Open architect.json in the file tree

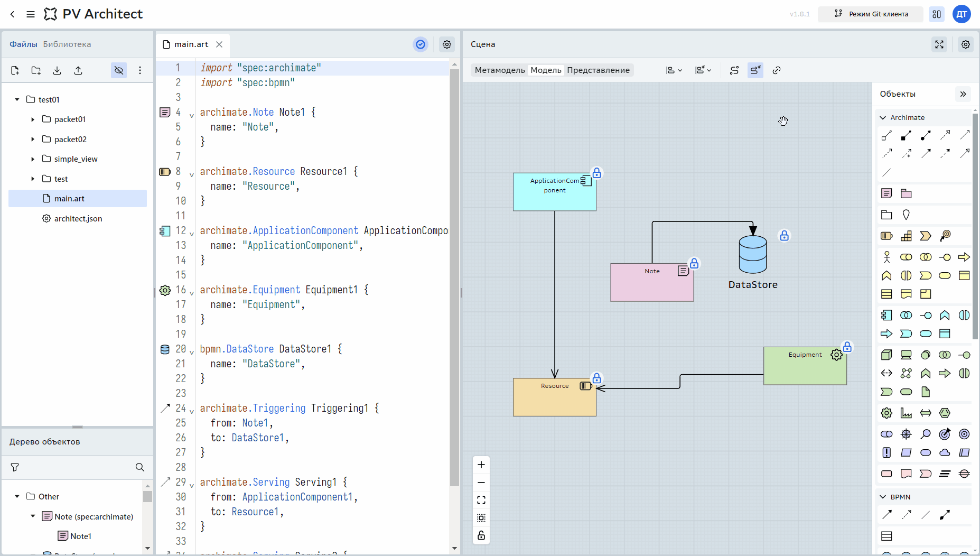(78, 218)
